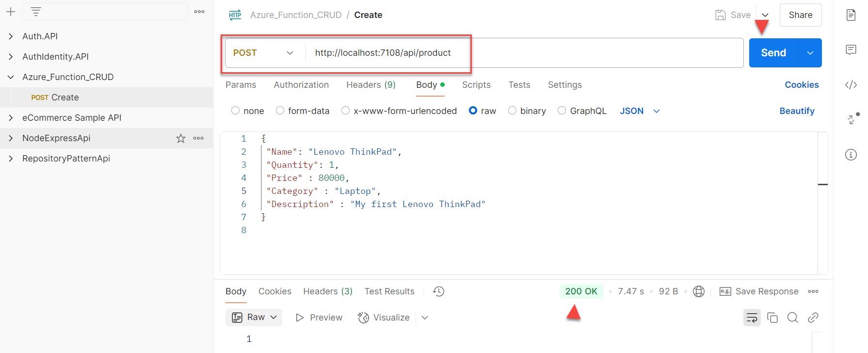Click the copy response icon

(772, 318)
